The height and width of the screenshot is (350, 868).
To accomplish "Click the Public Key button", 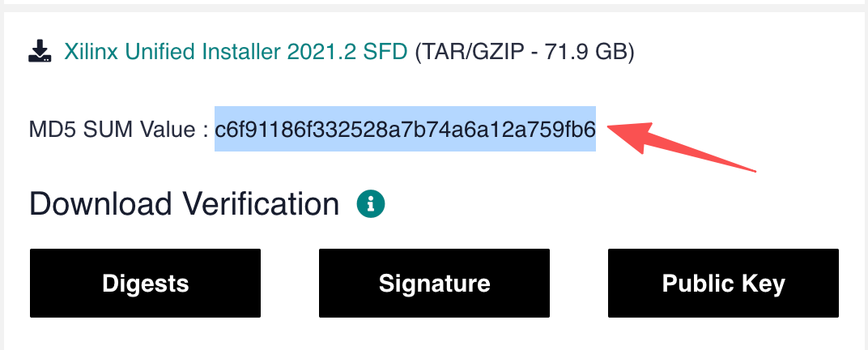I will [723, 284].
